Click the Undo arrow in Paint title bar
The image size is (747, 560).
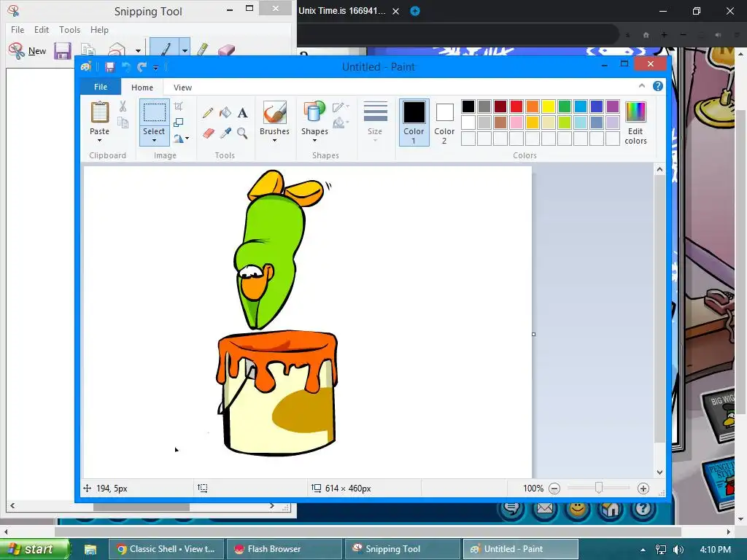(x=126, y=67)
